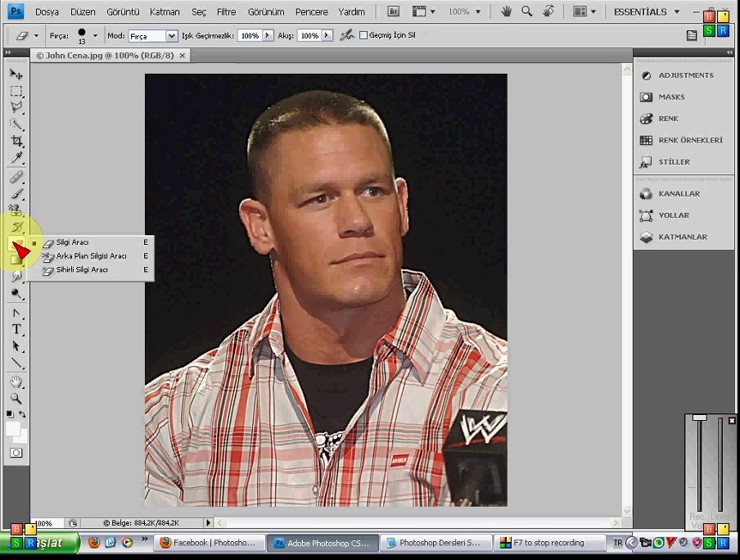Image resolution: width=740 pixels, height=560 pixels.
Task: Close the John Cena.jpg document tab
Action: click(x=183, y=56)
